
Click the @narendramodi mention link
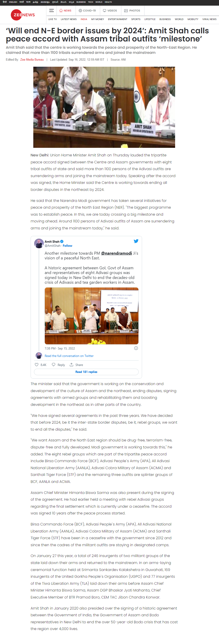[x=116, y=253]
